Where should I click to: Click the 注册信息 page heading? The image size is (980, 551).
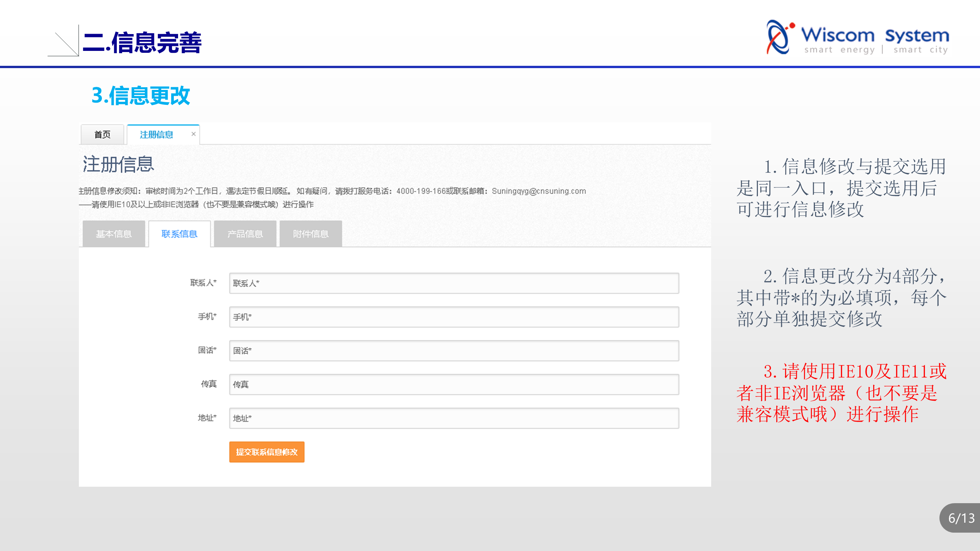point(118,165)
